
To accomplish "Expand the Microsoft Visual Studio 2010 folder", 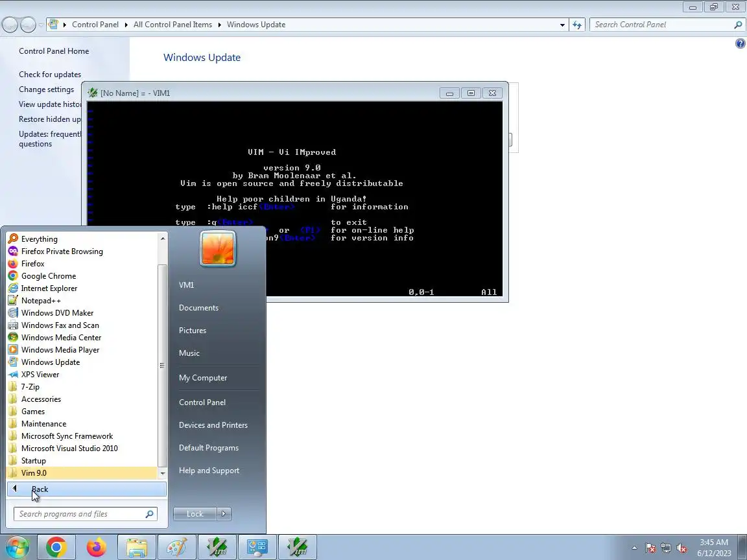I will coord(82,449).
